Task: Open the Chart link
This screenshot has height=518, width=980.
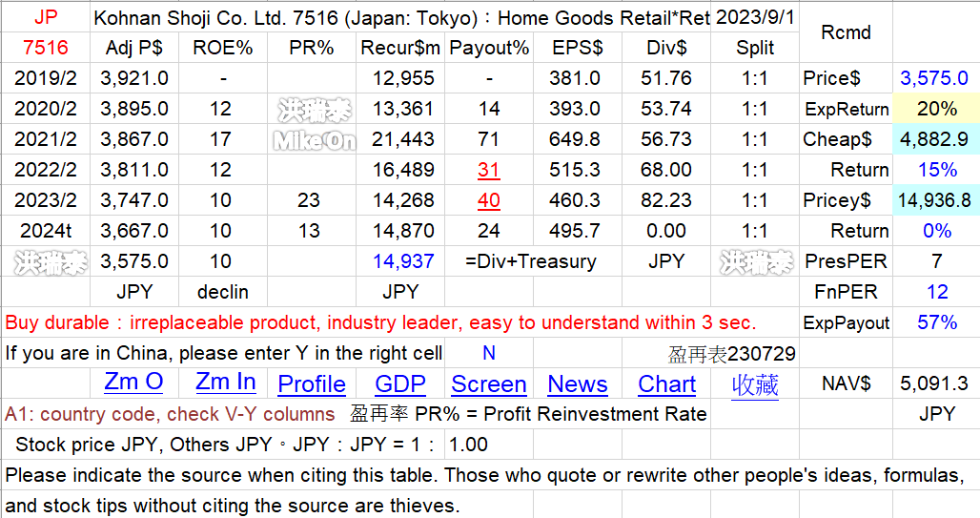Action: tap(666, 384)
